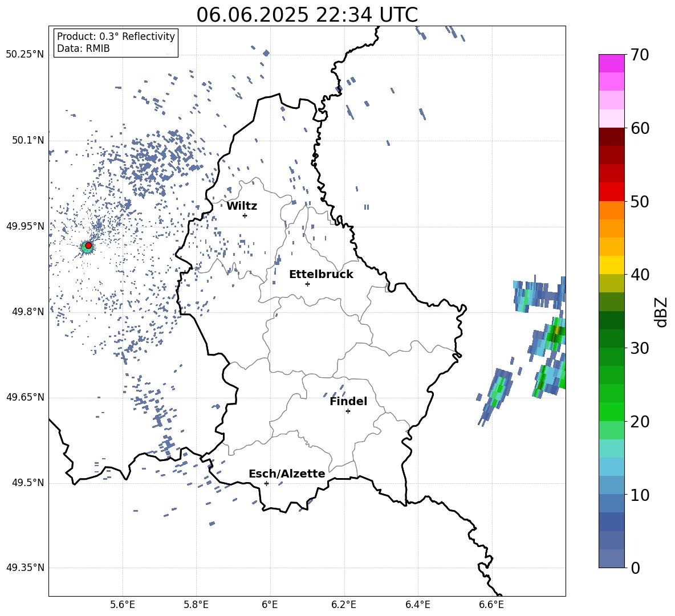This screenshot has height=616, width=675.
Task: Click the latitude label '49.65°N'
Action: tap(25, 397)
